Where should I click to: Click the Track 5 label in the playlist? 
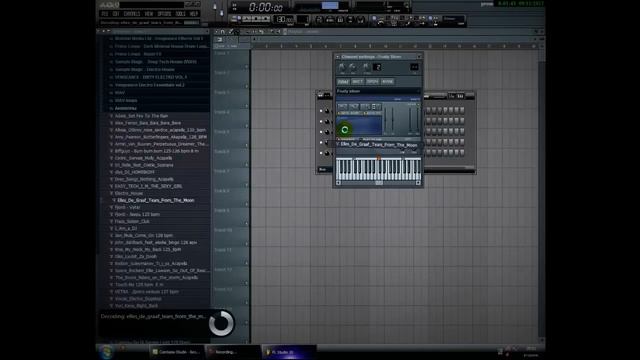pyautogui.click(x=222, y=132)
